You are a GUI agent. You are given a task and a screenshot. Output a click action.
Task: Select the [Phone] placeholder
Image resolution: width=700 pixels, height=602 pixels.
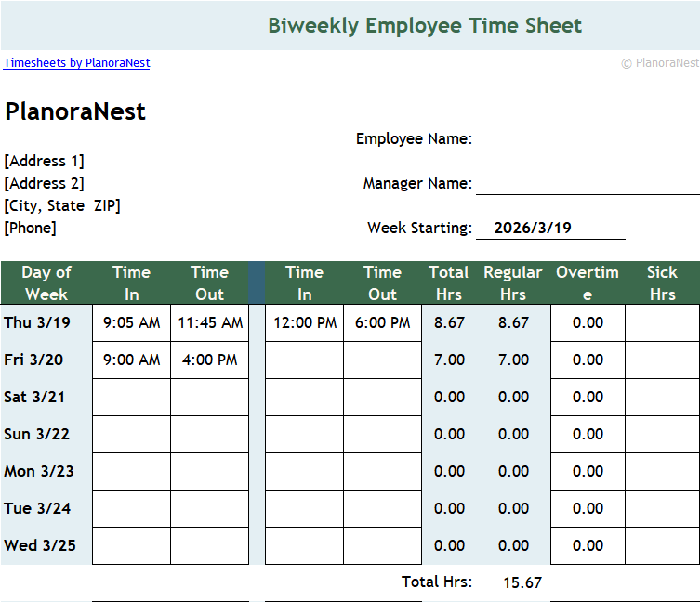(x=31, y=228)
